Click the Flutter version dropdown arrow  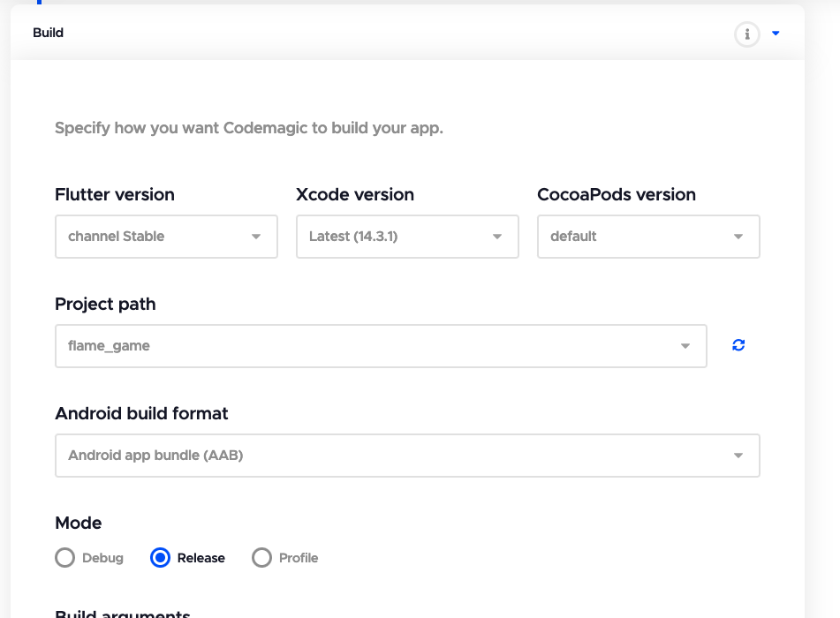pos(256,237)
